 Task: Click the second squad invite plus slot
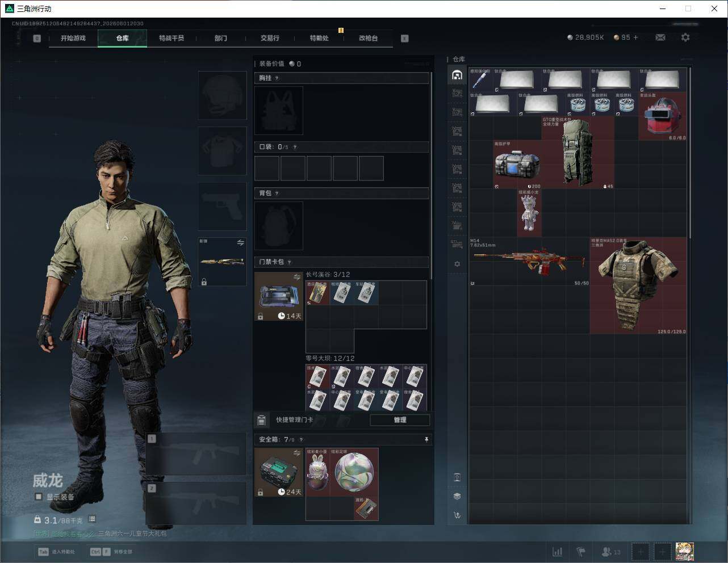(x=662, y=552)
